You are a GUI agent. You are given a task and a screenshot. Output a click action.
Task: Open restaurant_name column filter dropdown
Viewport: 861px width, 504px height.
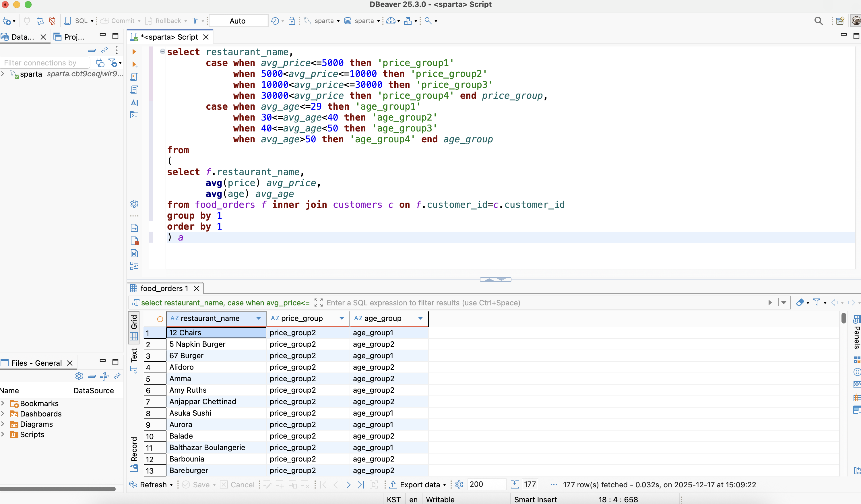pos(259,318)
